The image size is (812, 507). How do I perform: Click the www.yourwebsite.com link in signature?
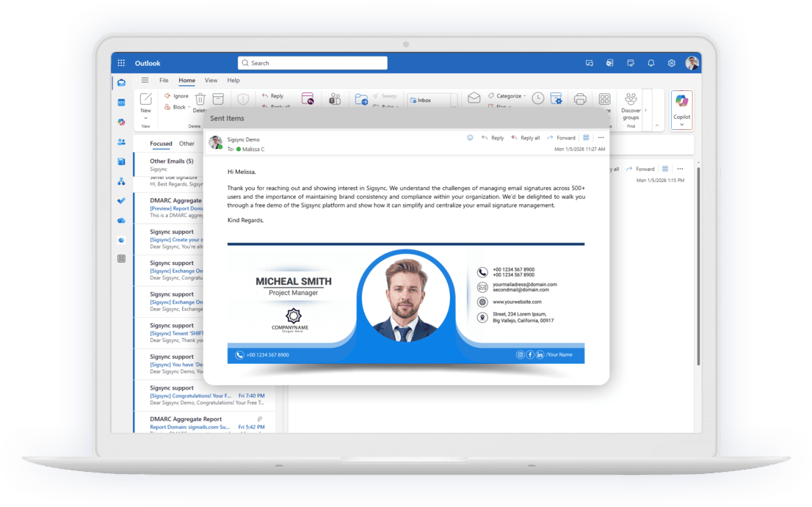[x=517, y=302]
